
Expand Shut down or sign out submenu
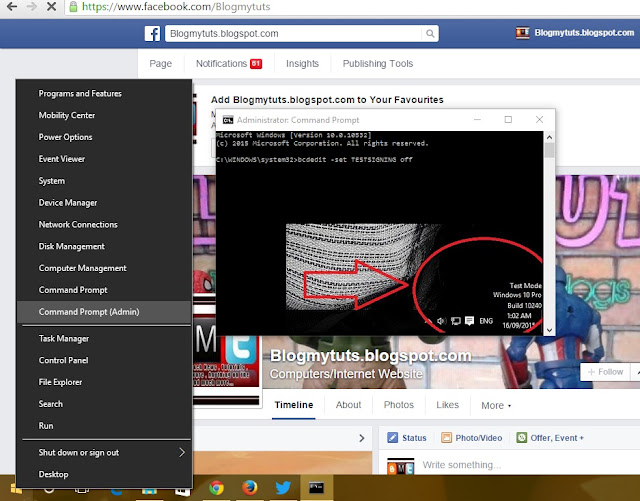pyautogui.click(x=104, y=452)
